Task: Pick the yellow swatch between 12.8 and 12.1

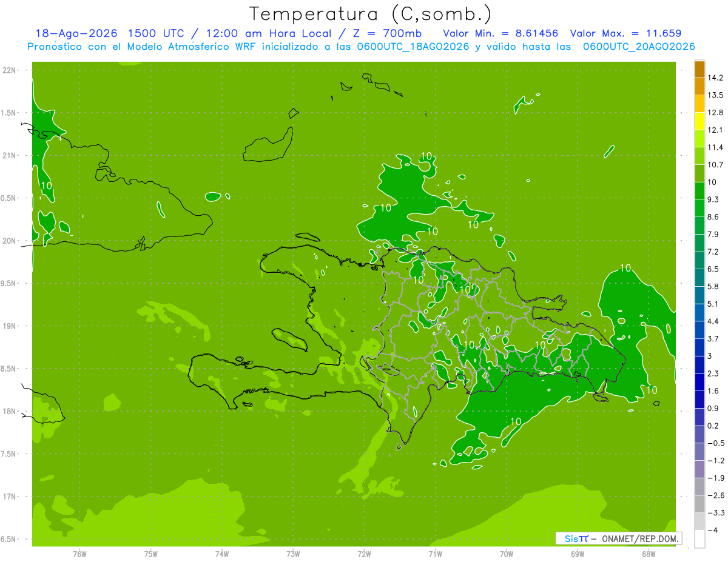Action: [x=699, y=121]
